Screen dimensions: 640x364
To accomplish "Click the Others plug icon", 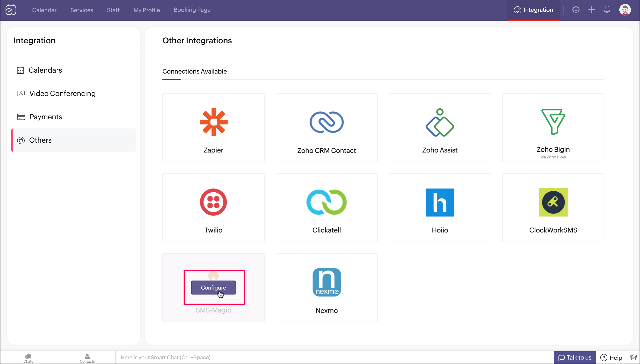I will tap(21, 140).
